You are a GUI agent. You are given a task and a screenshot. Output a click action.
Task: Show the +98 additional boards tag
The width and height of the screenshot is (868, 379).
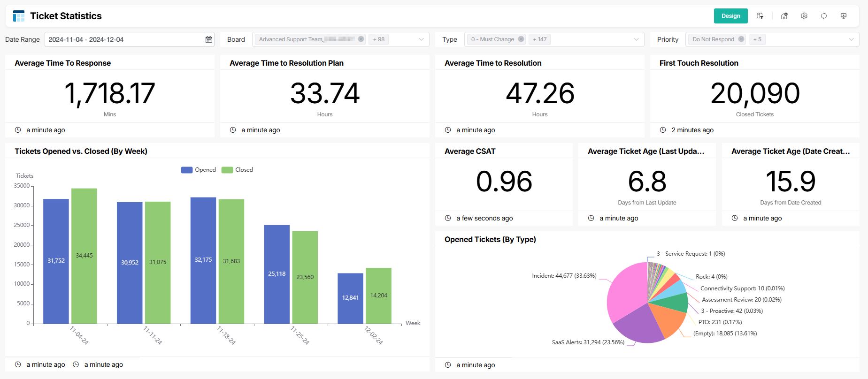(x=378, y=39)
